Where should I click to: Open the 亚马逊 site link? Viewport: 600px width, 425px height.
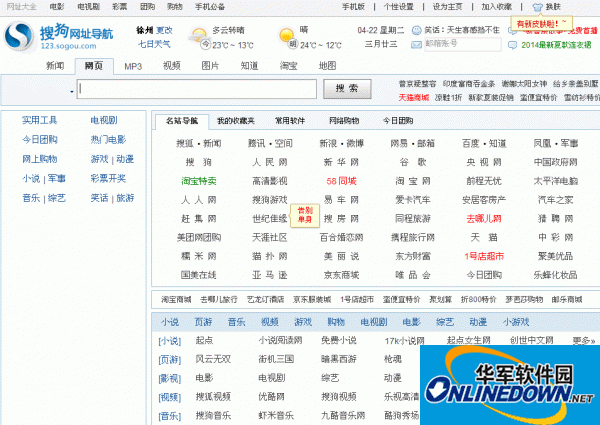click(270, 275)
